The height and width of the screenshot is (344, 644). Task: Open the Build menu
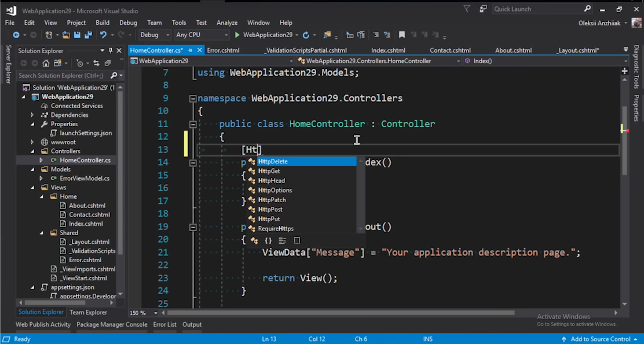tap(103, 23)
